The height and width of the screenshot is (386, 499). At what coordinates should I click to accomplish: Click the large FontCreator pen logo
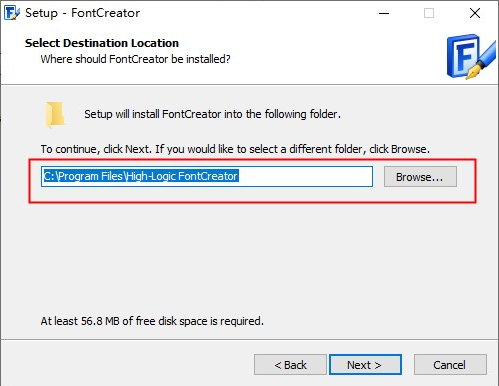coord(471,57)
